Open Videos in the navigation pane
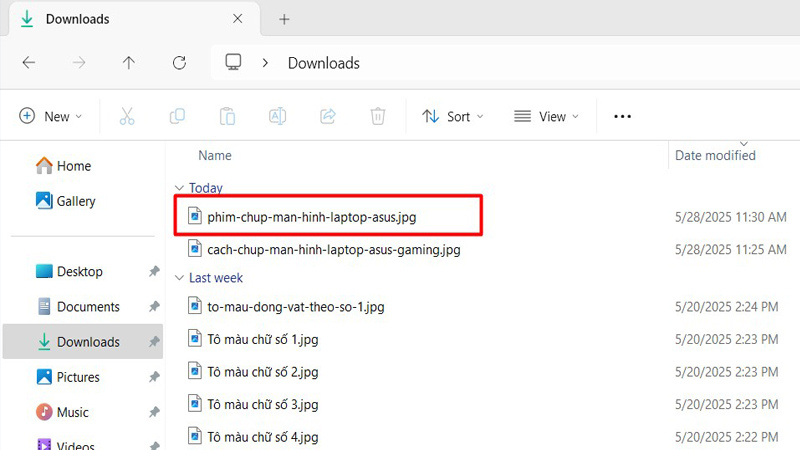Image resolution: width=800 pixels, height=450 pixels. coord(66,445)
